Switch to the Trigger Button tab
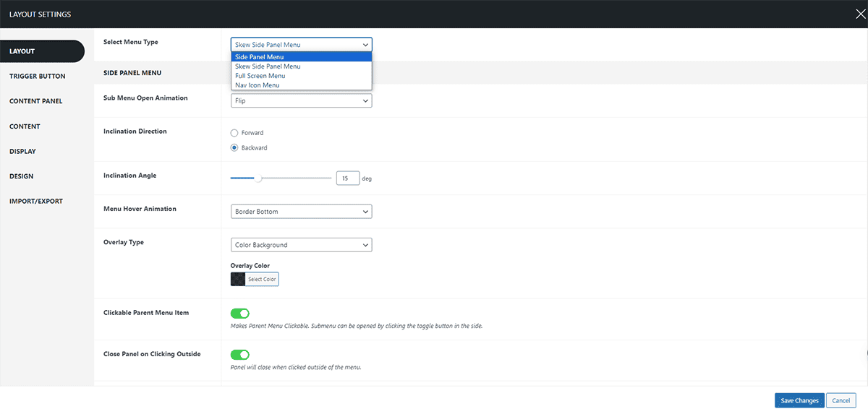Viewport: 868px width, 414px height. click(x=38, y=76)
